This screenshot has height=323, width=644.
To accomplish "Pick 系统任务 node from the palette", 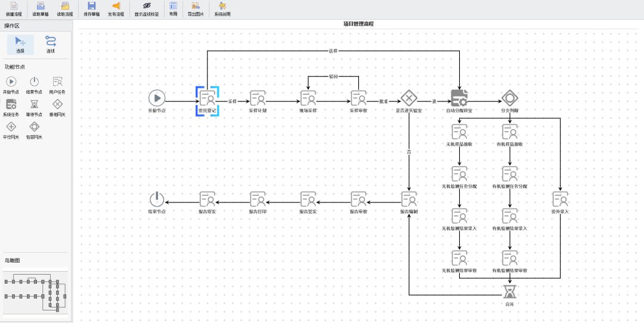I will (11, 107).
